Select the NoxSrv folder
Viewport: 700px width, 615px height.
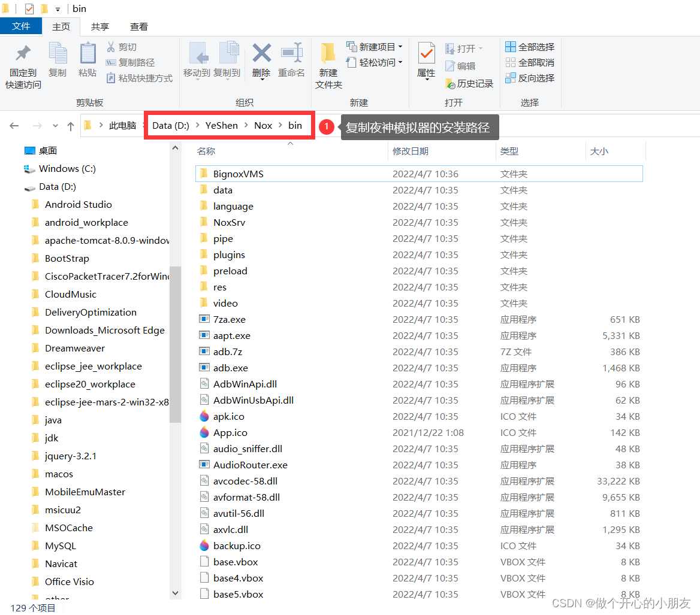point(419,222)
